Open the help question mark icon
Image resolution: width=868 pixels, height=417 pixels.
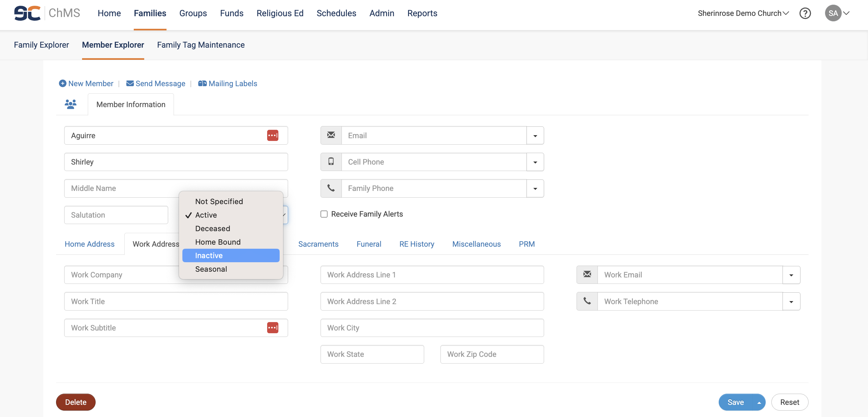[805, 13]
